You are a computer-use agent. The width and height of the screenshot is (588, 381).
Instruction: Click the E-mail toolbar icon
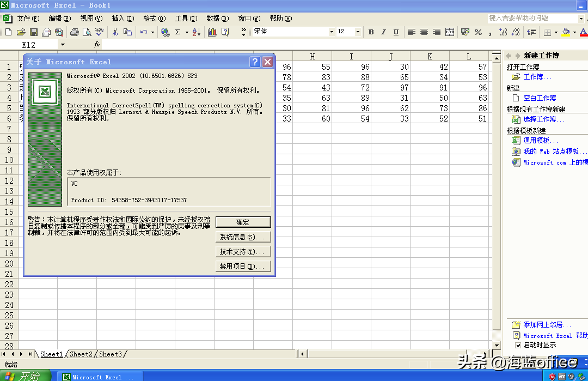point(46,32)
